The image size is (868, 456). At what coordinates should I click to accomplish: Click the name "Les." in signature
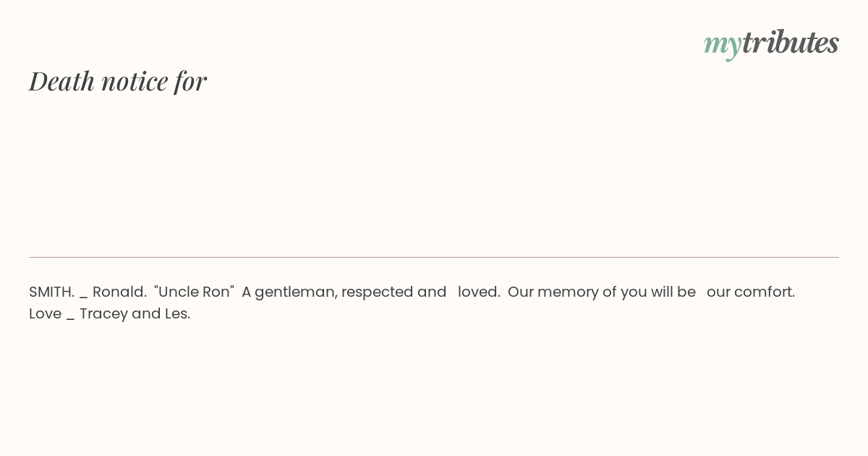pos(177,313)
